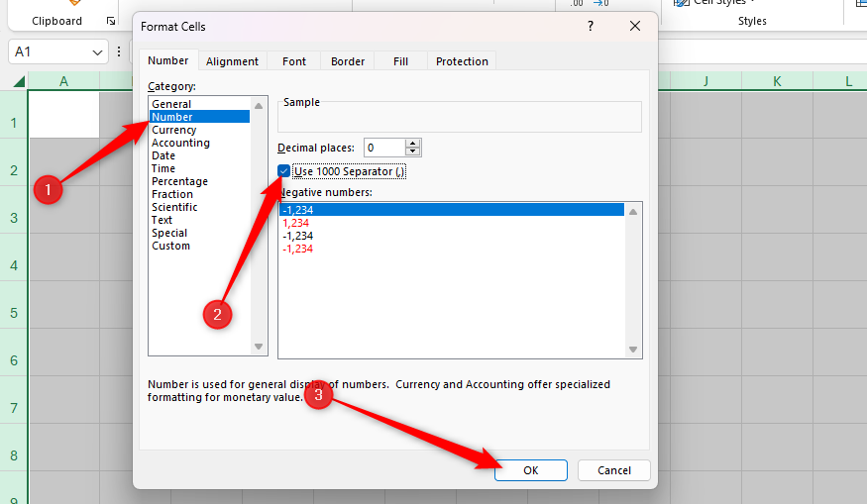This screenshot has width=867, height=504.
Task: Open the Clipboard dialog launcher
Action: coord(111,21)
